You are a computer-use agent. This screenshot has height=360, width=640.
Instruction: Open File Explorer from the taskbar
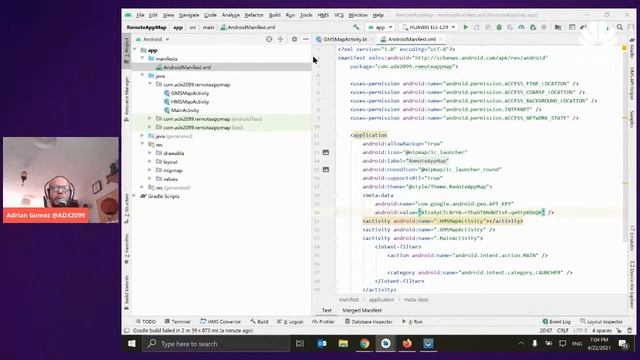tap(343, 344)
